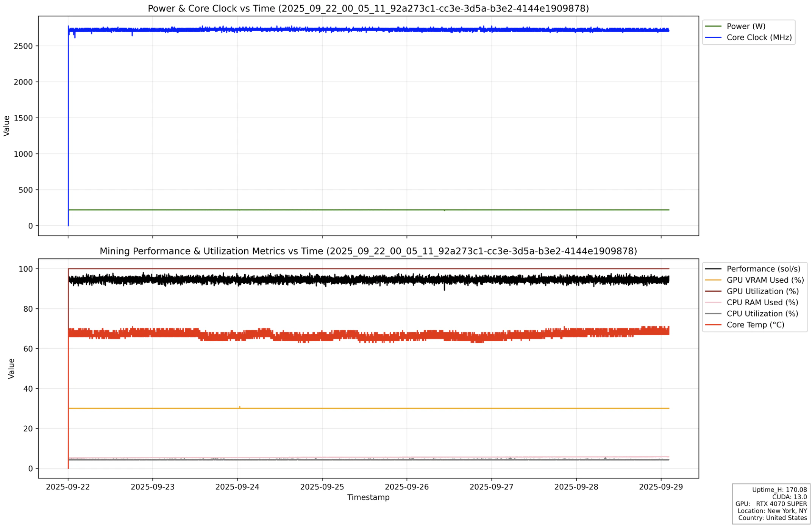Viewport: 812px width, 525px height.
Task: Click GPU Utilization (%) legend label
Action: pos(762,291)
